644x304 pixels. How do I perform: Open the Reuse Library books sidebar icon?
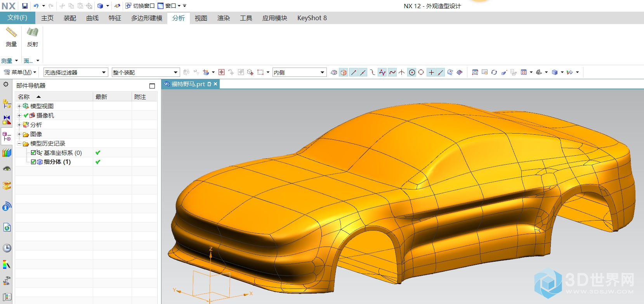tap(7, 153)
